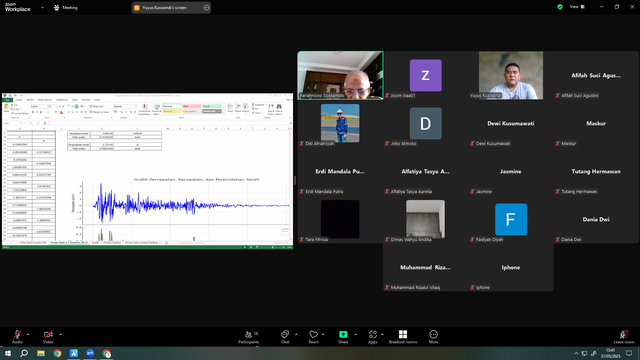Viewport: 640px width, 360px height.
Task: Open Breakout rooms
Action: (x=403, y=337)
